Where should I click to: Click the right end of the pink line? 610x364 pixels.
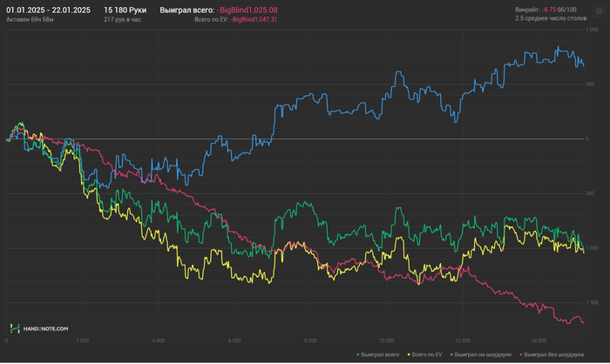(x=582, y=323)
